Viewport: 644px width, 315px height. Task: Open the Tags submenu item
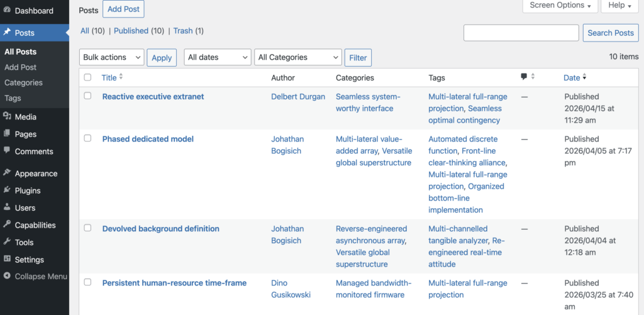(x=13, y=98)
